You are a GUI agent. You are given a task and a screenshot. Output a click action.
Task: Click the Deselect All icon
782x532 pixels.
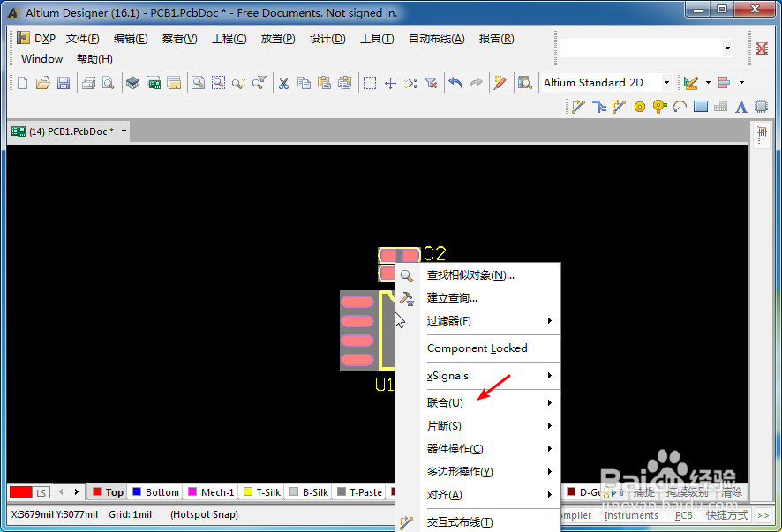[x=410, y=83]
